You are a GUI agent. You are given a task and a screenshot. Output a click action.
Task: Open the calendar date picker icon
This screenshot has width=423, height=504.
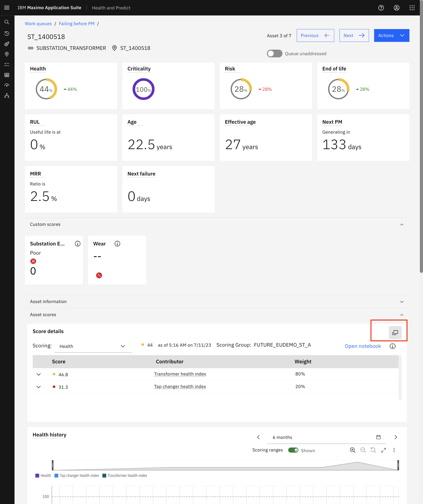click(x=378, y=437)
